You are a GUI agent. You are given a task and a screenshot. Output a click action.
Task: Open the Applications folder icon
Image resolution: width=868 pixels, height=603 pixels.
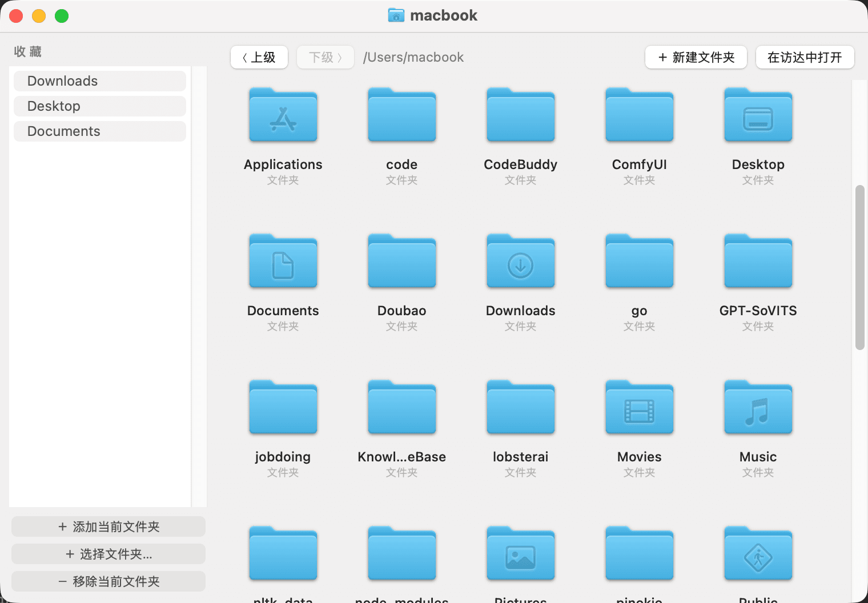[x=283, y=115]
